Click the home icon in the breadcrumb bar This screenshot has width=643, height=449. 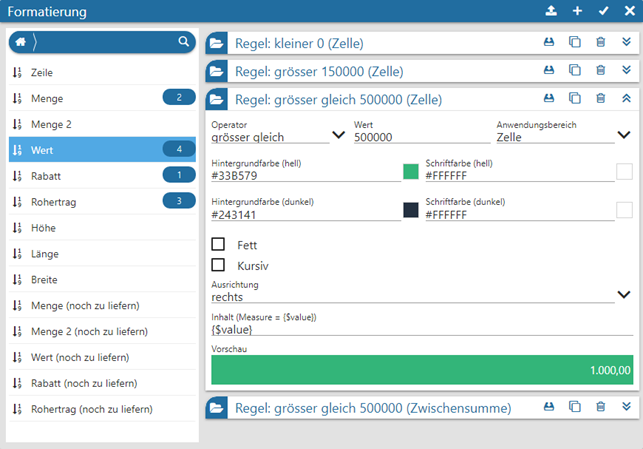tap(20, 42)
